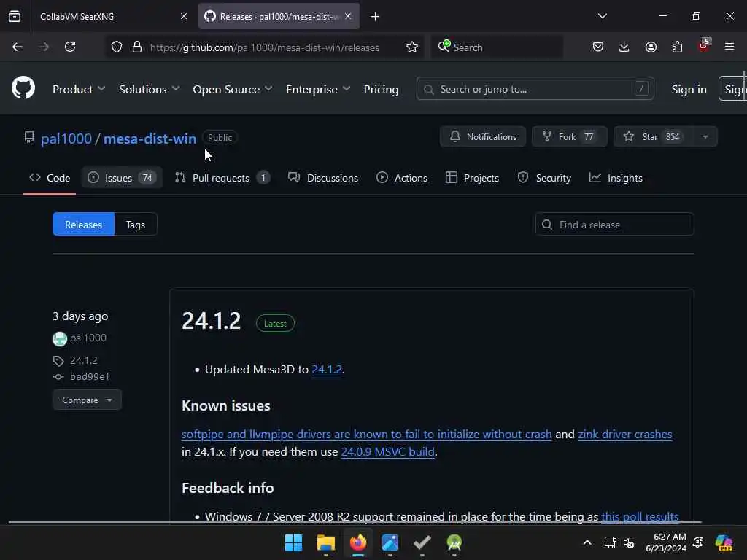The image size is (747, 560).
Task: Click the Firefox address bar URL
Action: [264, 47]
